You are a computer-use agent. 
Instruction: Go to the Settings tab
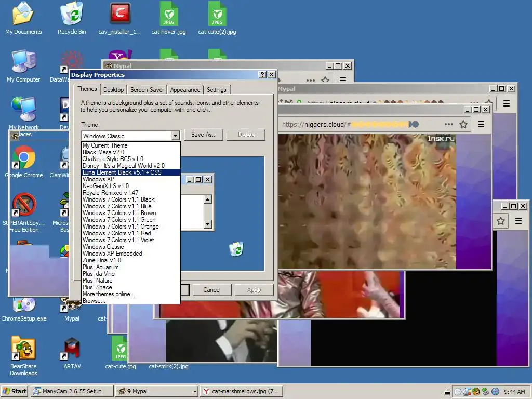(x=216, y=90)
